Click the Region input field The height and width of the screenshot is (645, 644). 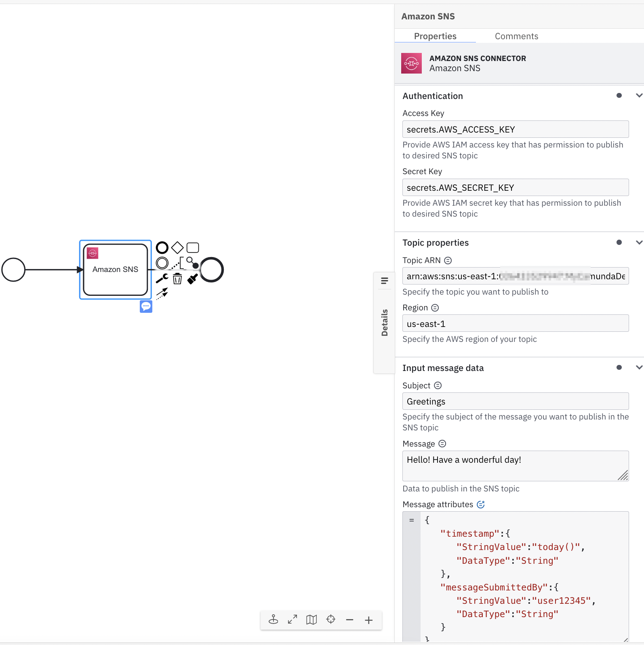[515, 324]
